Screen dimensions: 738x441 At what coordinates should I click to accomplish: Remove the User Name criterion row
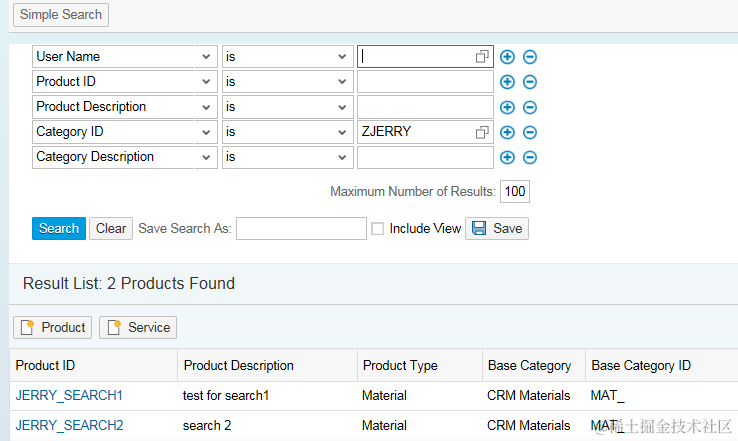(x=530, y=57)
